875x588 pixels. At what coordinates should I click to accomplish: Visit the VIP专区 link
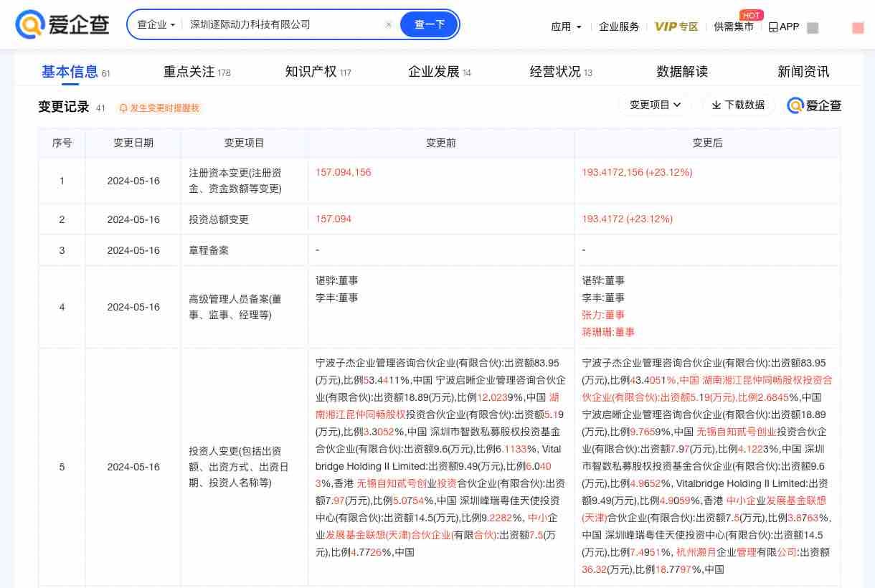pos(676,27)
